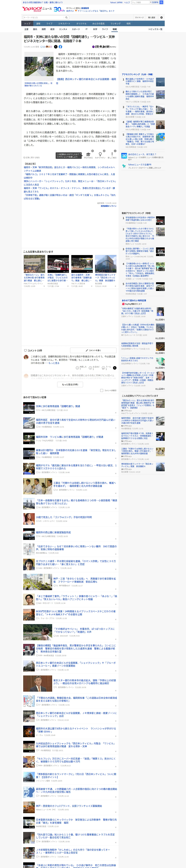Click the 記事に関する報告 report link
Image resolution: width=186 pixels, height=868 pixels.
[x=31, y=157]
